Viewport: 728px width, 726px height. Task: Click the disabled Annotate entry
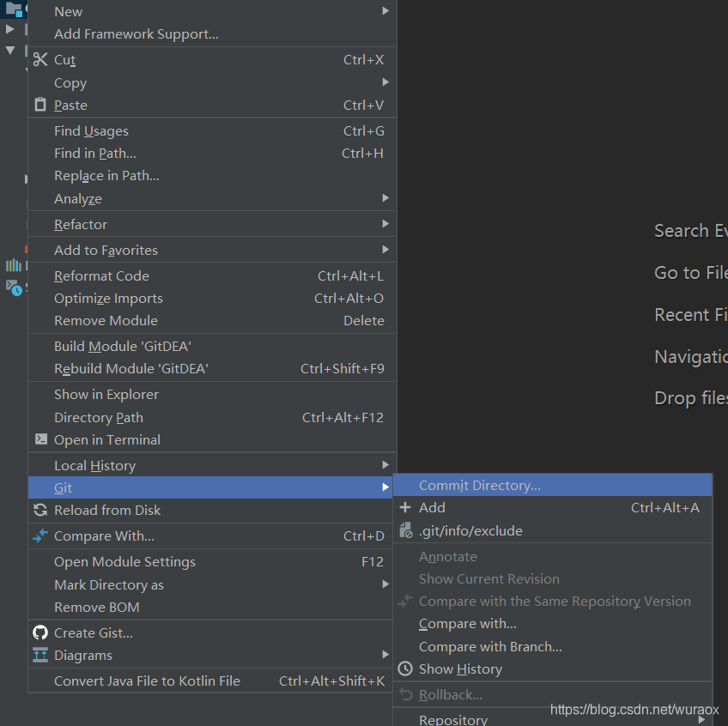coord(553,556)
